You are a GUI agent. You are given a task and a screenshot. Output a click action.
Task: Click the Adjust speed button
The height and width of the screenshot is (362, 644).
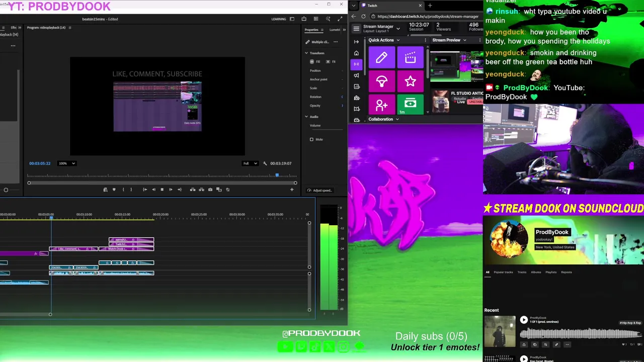tap(320, 191)
